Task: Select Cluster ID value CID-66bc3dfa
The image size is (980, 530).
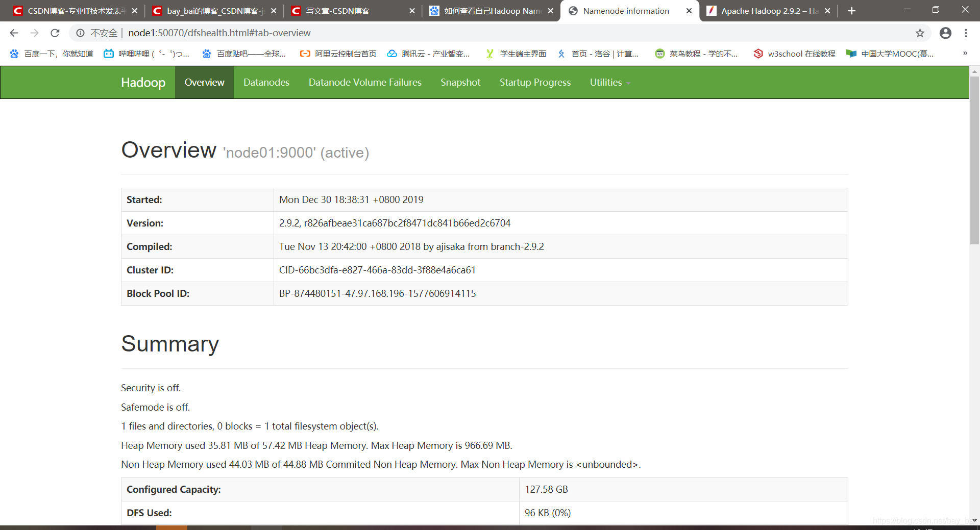Action: click(377, 270)
